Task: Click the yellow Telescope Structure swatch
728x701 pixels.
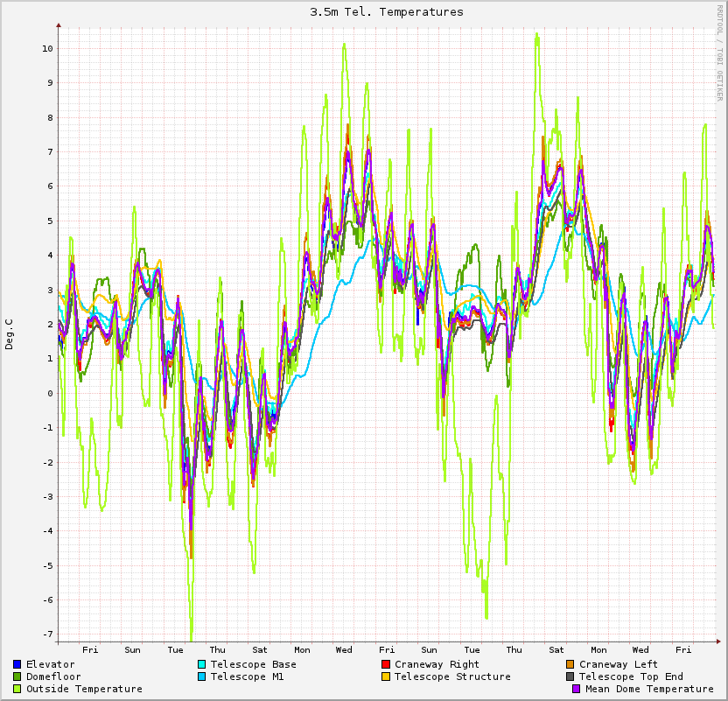Action: click(386, 676)
